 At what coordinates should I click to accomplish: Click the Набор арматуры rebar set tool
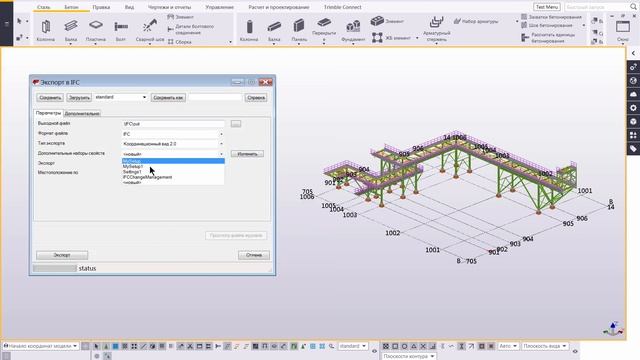(476, 21)
